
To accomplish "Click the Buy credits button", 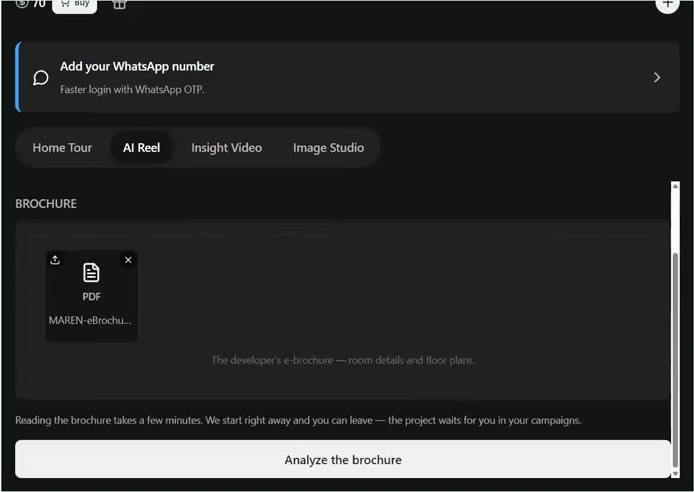I will coord(74,5).
